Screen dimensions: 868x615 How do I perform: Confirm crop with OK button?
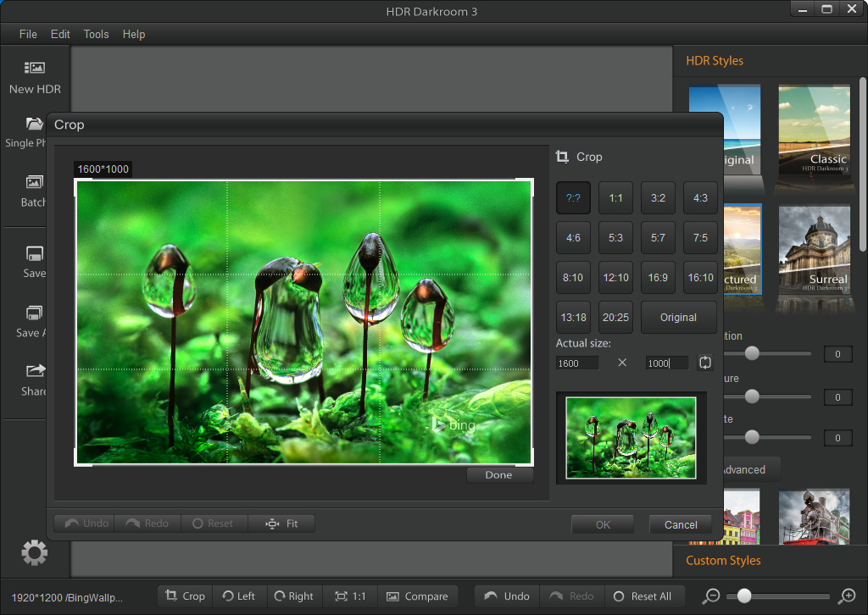[x=603, y=525]
